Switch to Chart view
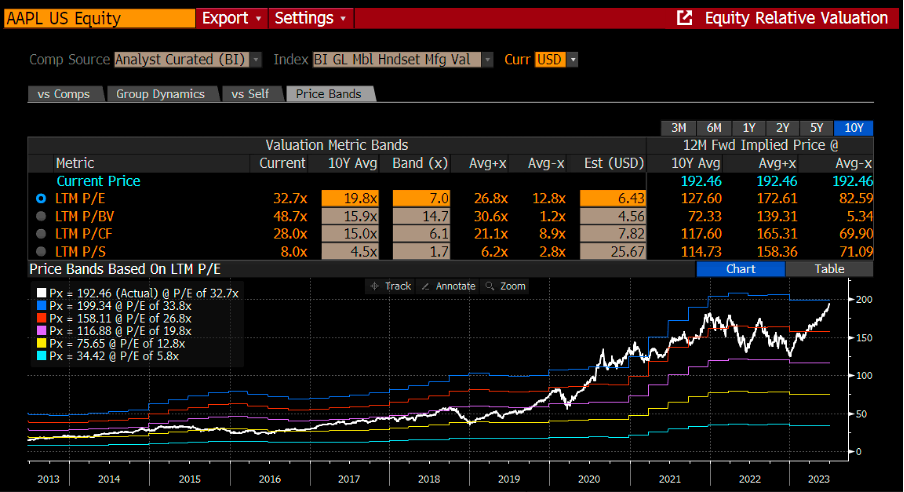 click(740, 269)
